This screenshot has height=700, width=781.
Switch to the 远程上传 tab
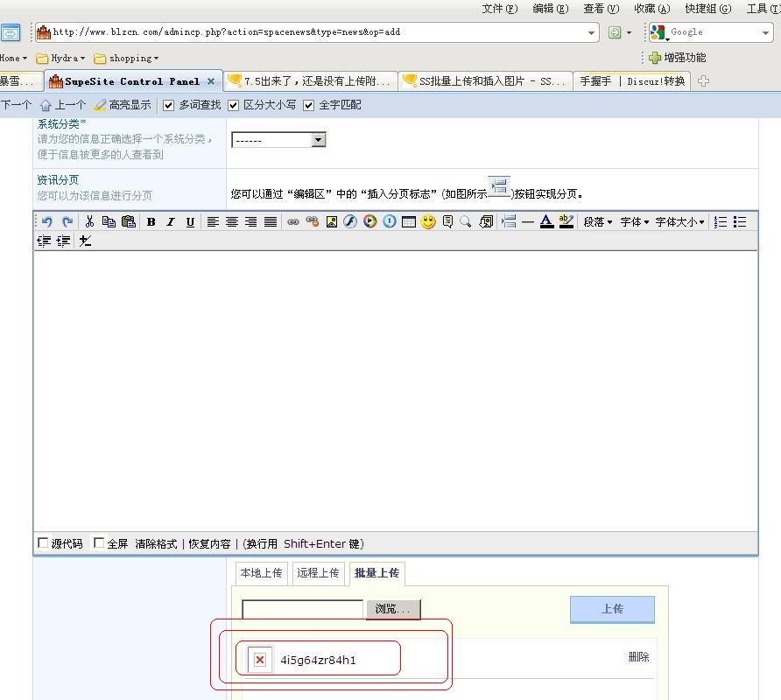coord(319,573)
